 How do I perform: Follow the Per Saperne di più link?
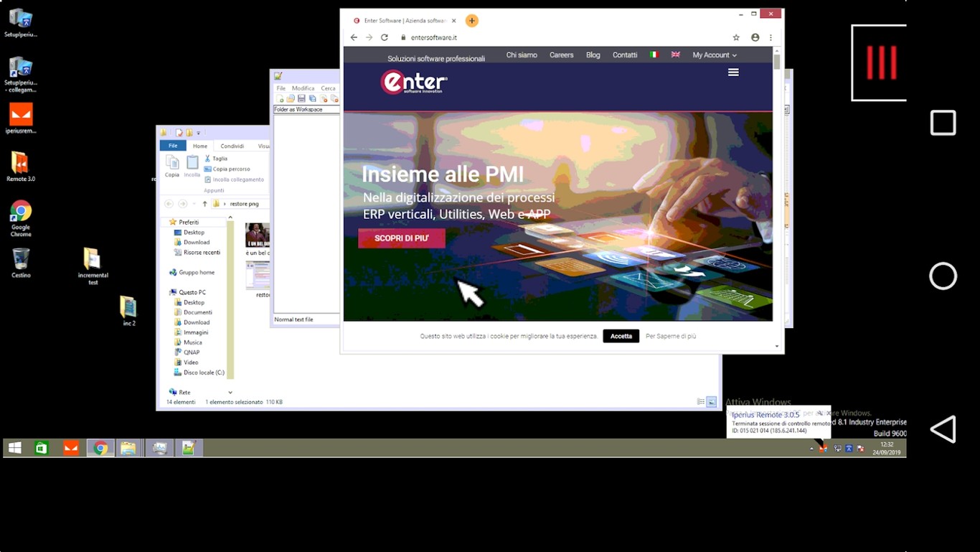point(671,336)
